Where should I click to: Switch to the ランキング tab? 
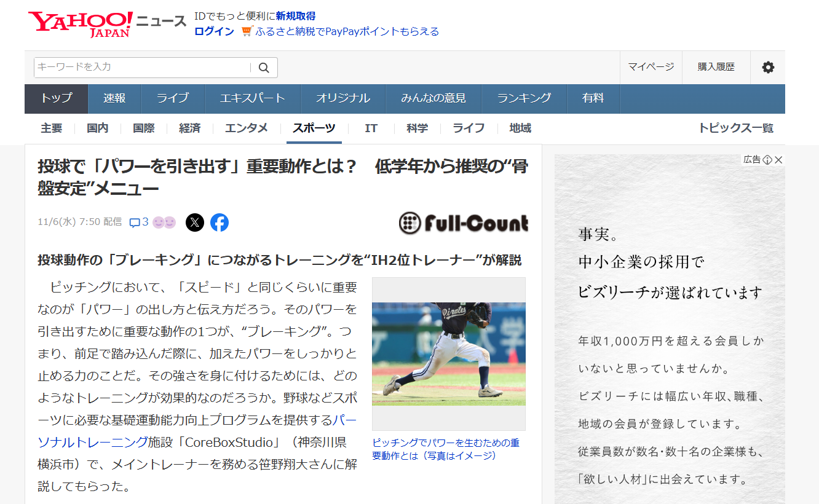[524, 98]
